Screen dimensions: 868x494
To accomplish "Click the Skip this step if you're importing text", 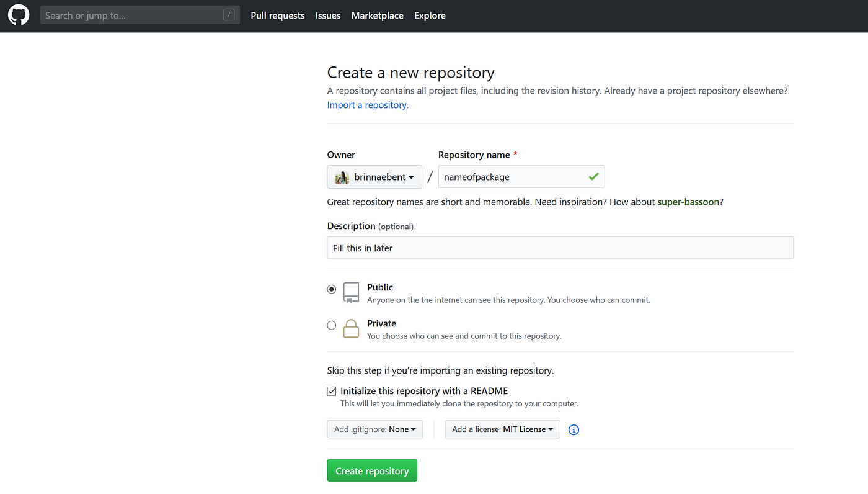I will coord(440,370).
